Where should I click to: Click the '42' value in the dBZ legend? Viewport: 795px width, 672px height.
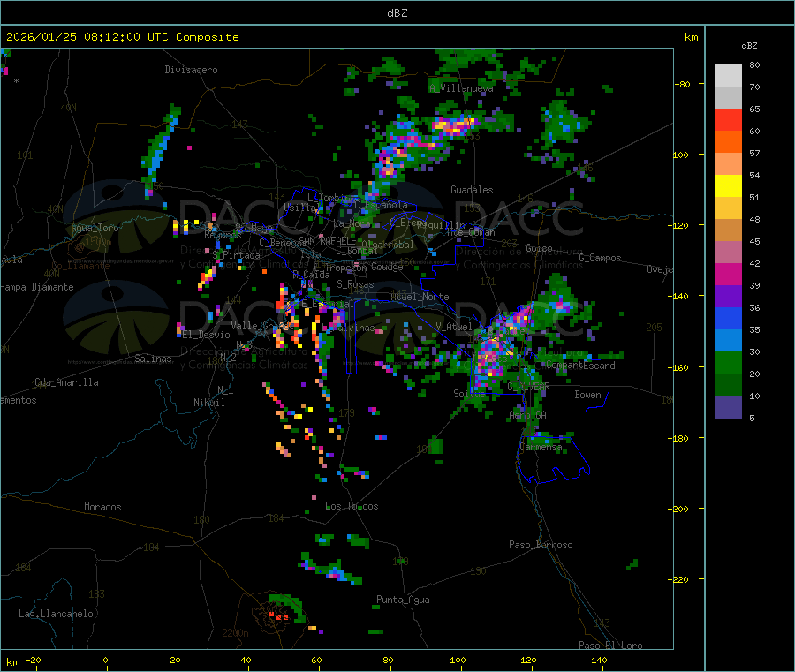pos(754,263)
